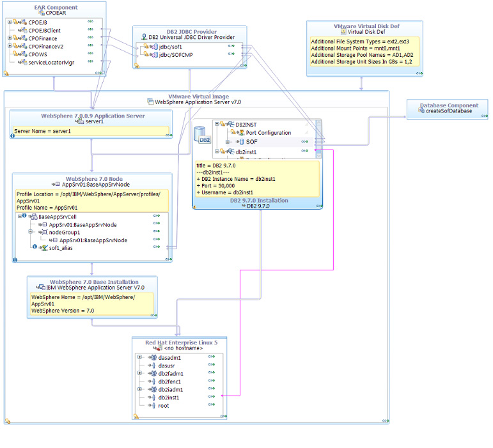Collapse the SOF tree node
Image resolution: width=493 pixels, height=448 pixels.
228,142
